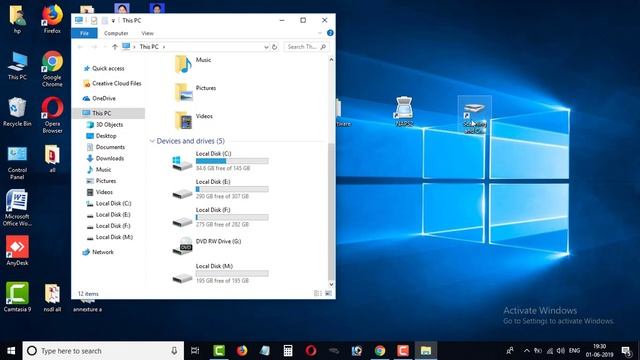Open the Pictures folder icon in content pane

183,92
